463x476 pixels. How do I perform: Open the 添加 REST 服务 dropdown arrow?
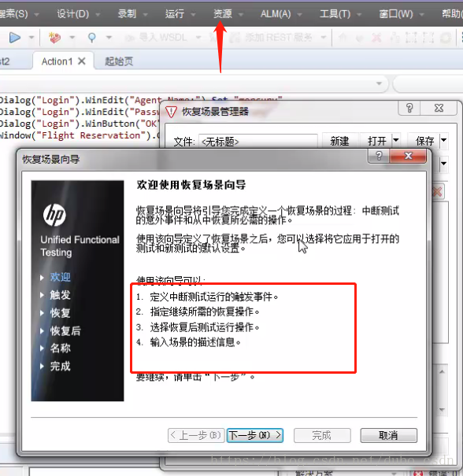click(324, 38)
